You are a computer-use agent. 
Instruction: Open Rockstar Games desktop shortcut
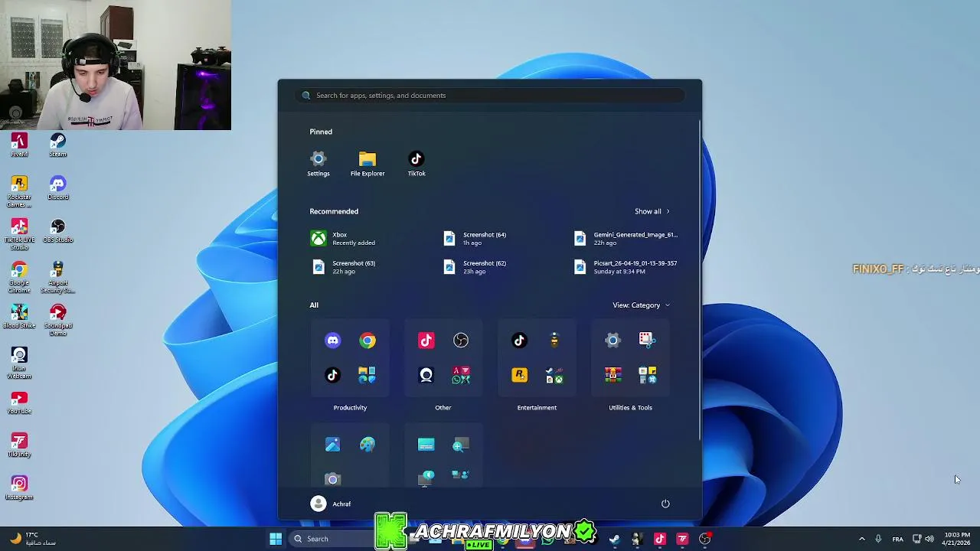coord(19,191)
